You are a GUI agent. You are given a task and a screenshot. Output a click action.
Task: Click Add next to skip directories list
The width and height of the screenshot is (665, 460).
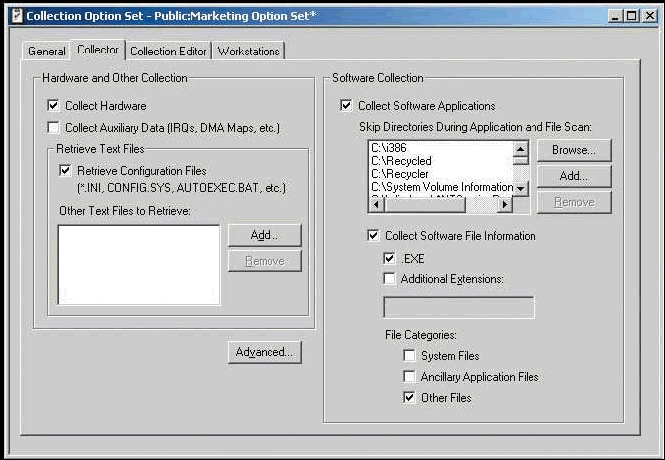click(x=574, y=176)
